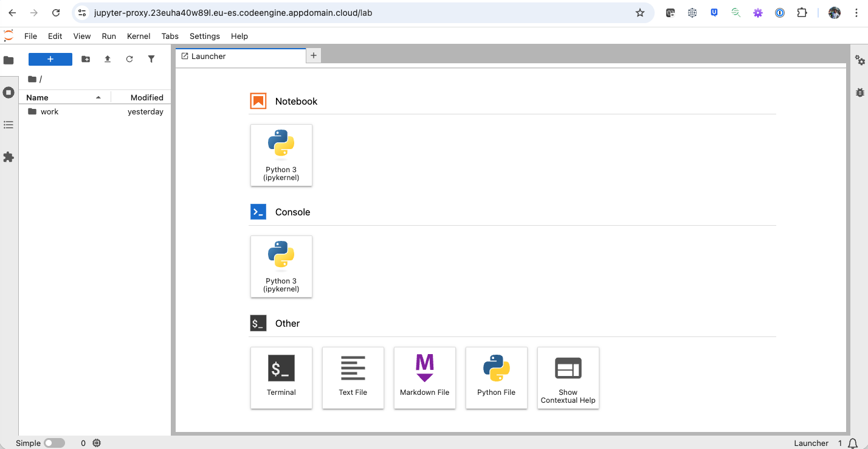Launch a new Terminal
Screen dimensions: 868x449
pos(281,378)
